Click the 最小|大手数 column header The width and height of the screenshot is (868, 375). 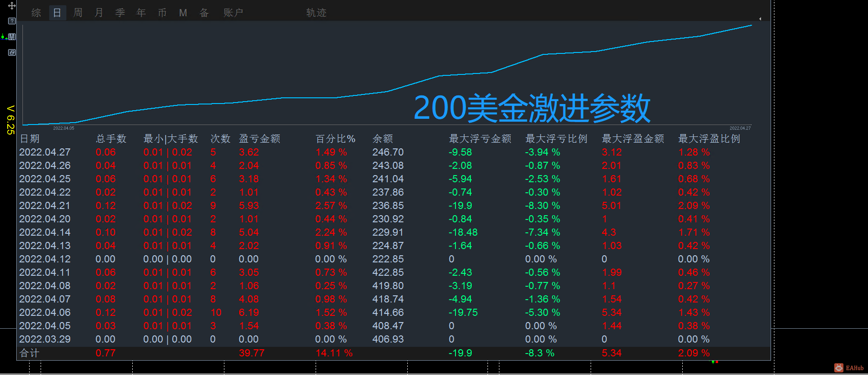point(171,139)
